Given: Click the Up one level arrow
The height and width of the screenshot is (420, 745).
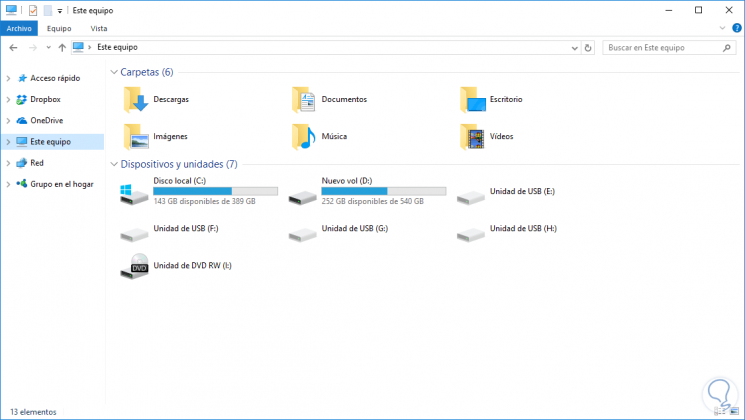Looking at the screenshot, I should click(62, 48).
